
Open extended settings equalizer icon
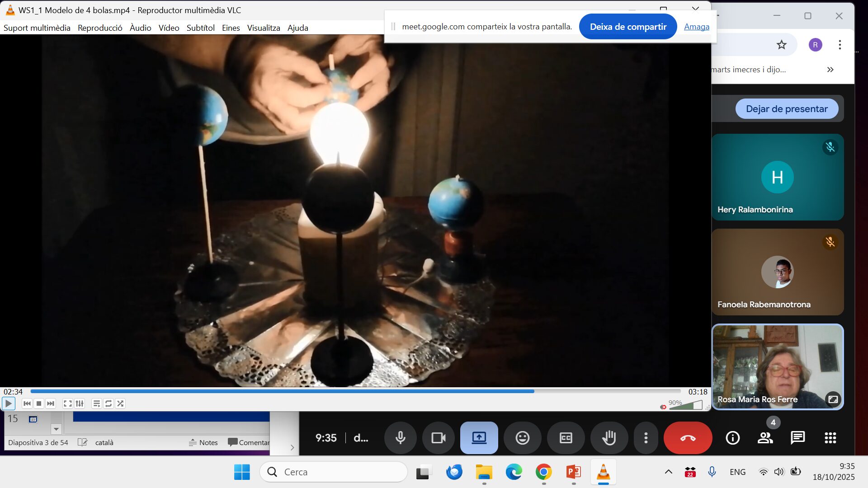[80, 404]
